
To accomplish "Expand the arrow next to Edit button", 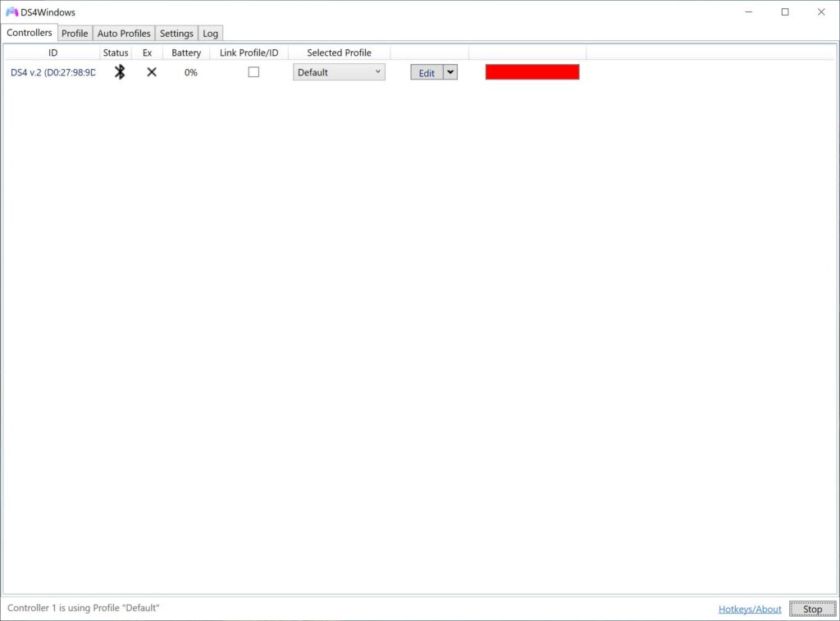I will [x=450, y=72].
